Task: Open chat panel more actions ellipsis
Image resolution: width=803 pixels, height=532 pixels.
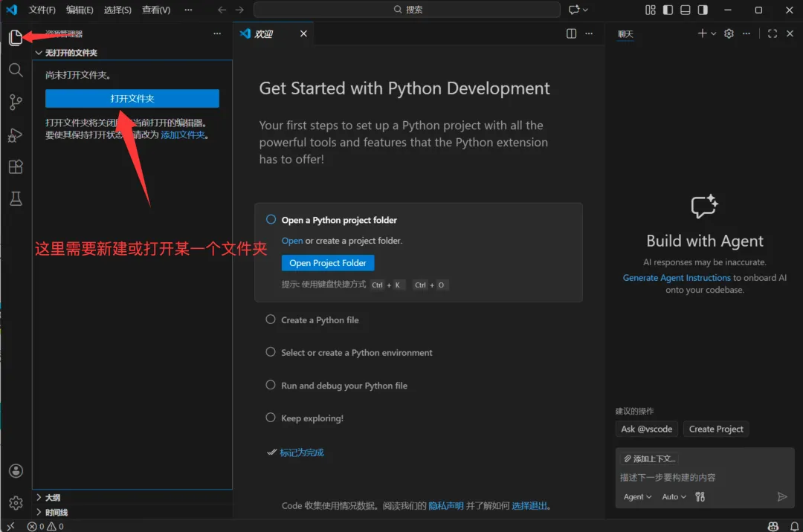Action: [x=746, y=33]
